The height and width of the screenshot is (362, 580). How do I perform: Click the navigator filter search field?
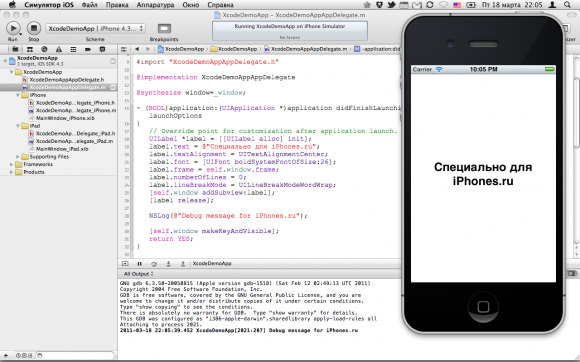[x=76, y=355]
